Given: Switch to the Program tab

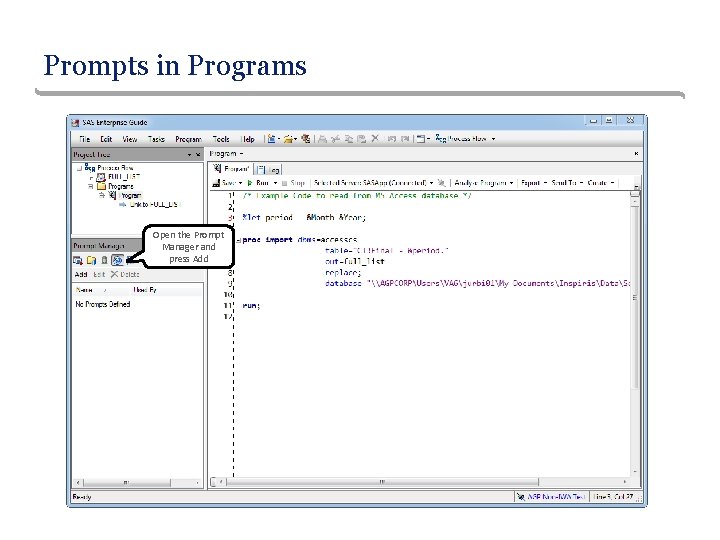Looking at the screenshot, I should pos(231,169).
